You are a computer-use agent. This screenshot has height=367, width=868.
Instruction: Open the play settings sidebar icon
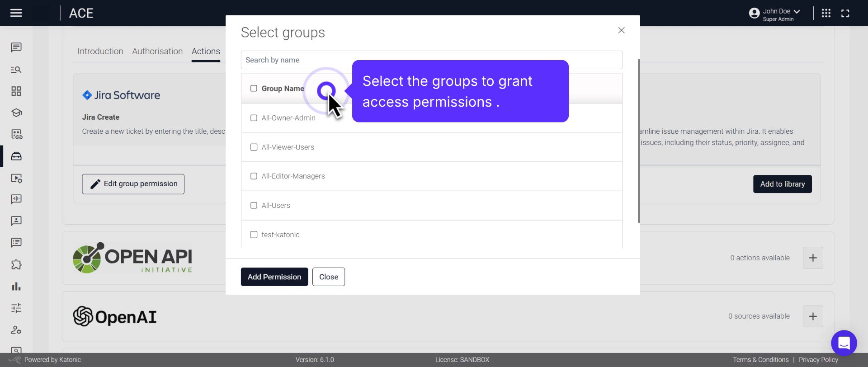point(16,178)
